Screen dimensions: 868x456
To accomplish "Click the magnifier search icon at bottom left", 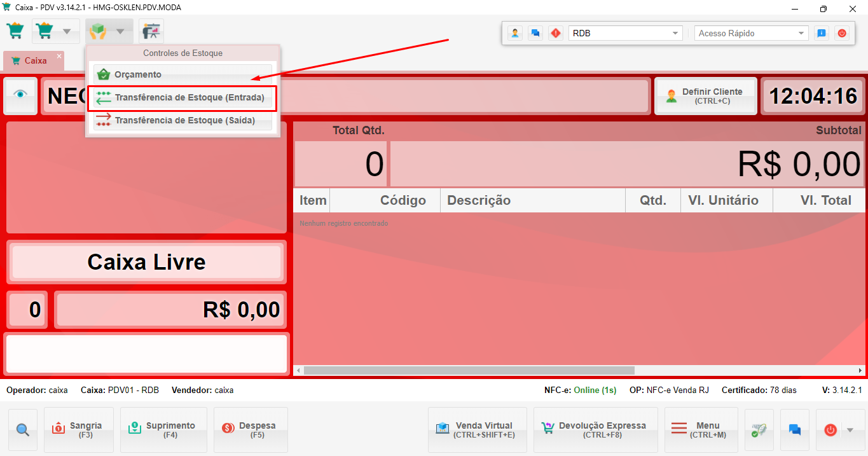I will 23,430.
